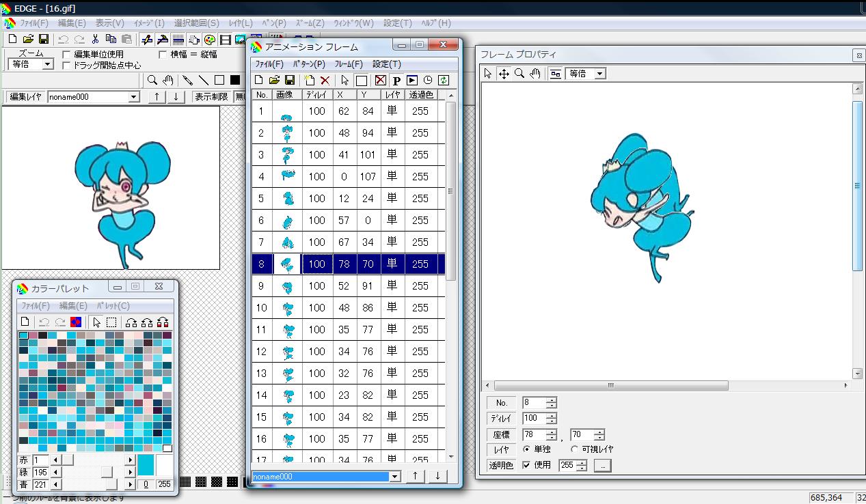Select 単独 layer radio button
The height and width of the screenshot is (504, 866).
point(526,449)
